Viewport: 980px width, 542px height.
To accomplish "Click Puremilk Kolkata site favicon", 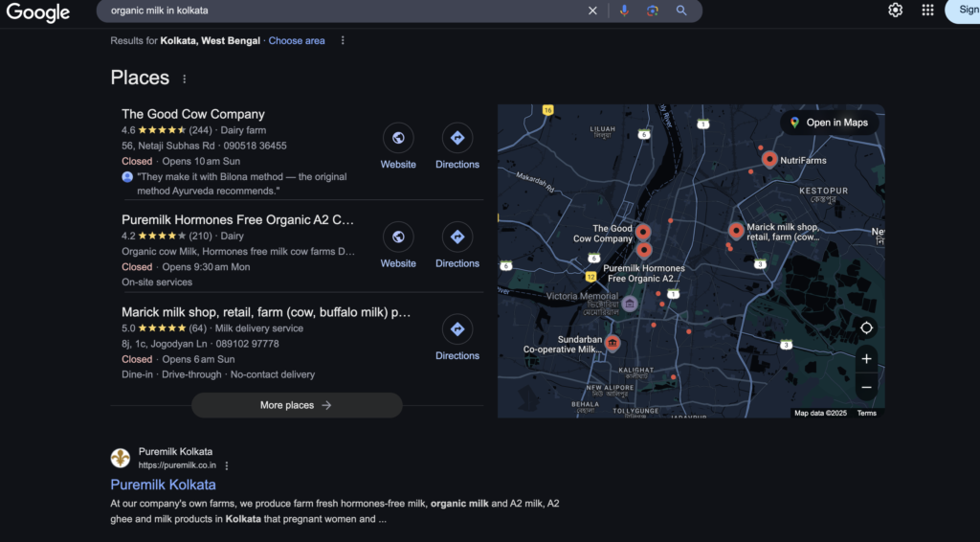I will click(x=120, y=459).
